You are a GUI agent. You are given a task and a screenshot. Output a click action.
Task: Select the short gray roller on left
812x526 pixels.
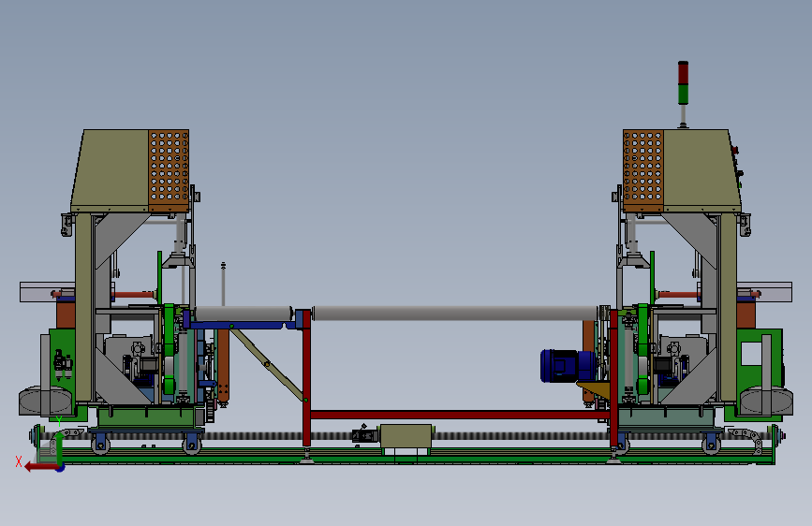coord(244,314)
